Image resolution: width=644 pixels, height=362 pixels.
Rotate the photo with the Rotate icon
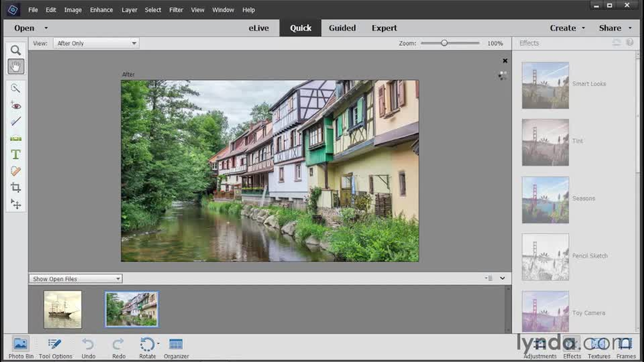pos(147,344)
